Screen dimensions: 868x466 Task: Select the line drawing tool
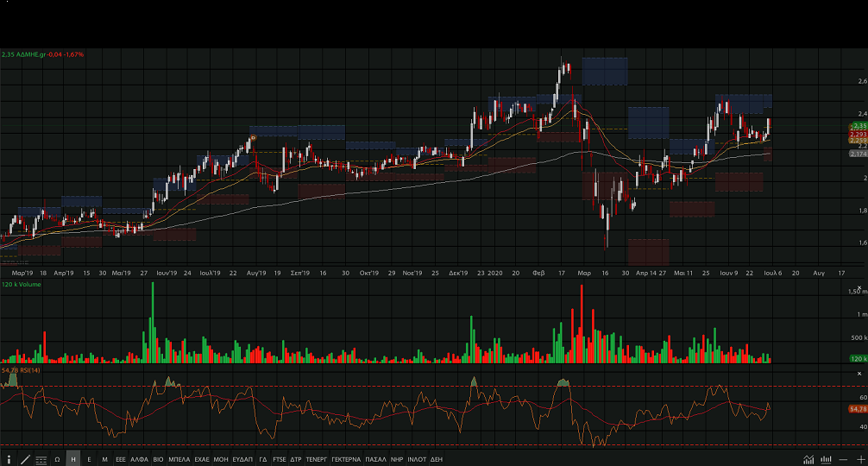click(24, 460)
